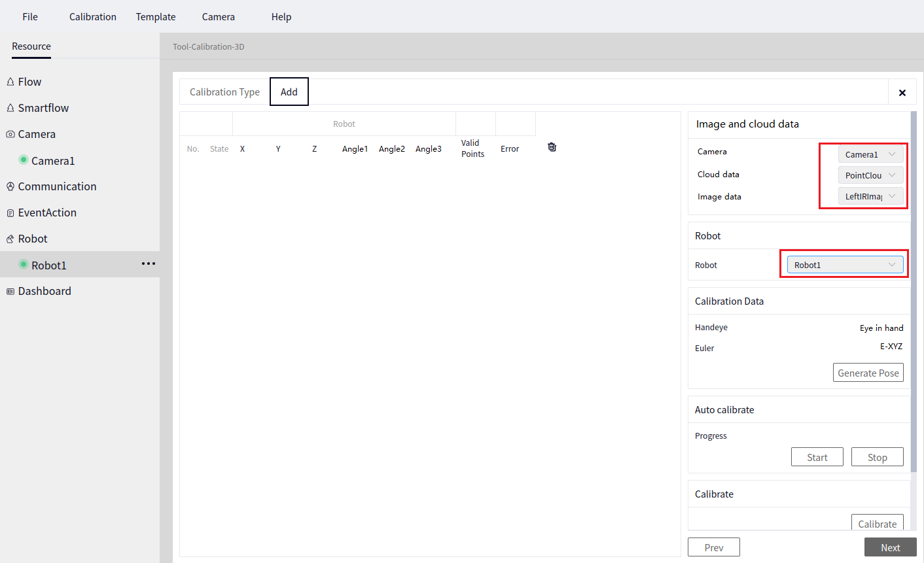Click the Calibration Data section heading
This screenshot has height=563, width=924.
point(729,301)
